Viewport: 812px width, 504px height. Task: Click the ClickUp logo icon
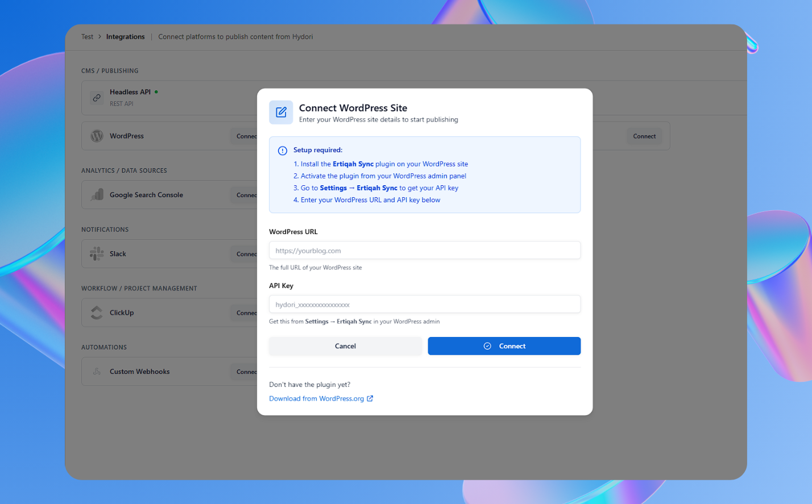pyautogui.click(x=97, y=313)
